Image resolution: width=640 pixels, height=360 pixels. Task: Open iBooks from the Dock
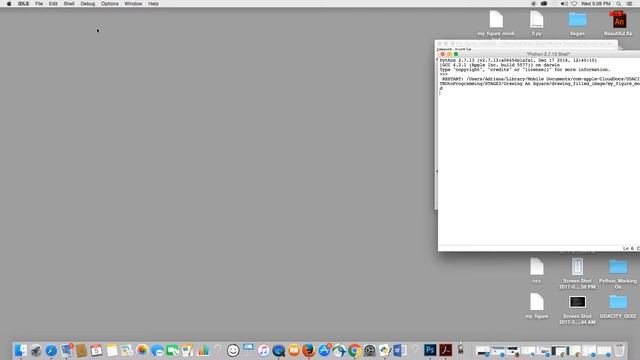(293, 350)
